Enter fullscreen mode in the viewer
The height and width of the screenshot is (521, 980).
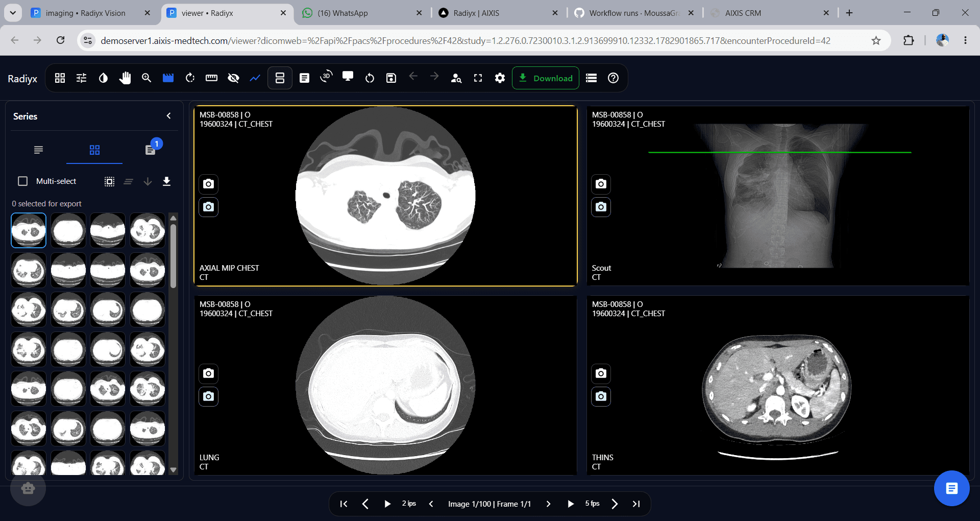(478, 78)
